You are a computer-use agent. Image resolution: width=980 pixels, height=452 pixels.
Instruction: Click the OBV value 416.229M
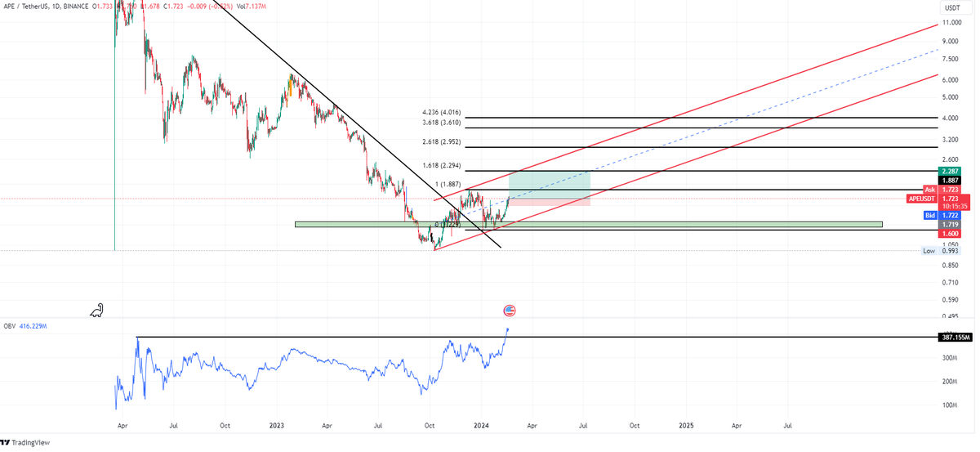pos(33,325)
